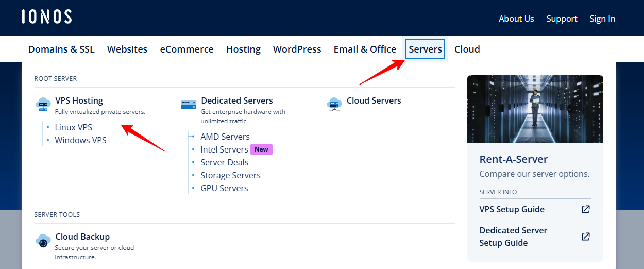The image size is (644, 269).
Task: Open the WordPress menu
Action: tap(297, 49)
